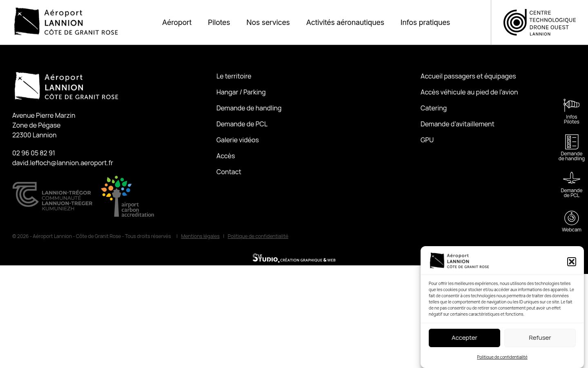Refuse cookies with the Refuser button
Screen dimensions: 588x368
pos(540,338)
